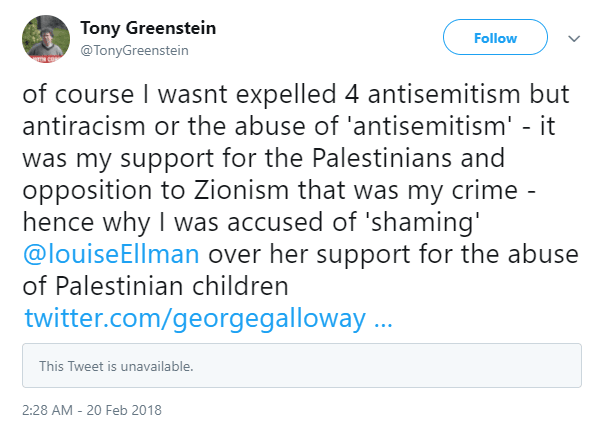Screen dimensions: 604x430
Task: Follow Tony Greenstein's account
Action: pyautogui.click(x=495, y=37)
